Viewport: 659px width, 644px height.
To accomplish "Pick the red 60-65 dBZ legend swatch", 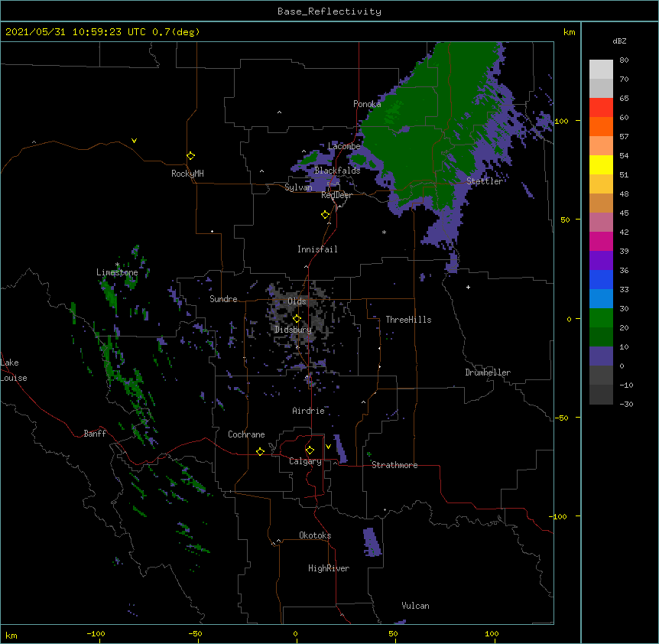I will tap(601, 108).
